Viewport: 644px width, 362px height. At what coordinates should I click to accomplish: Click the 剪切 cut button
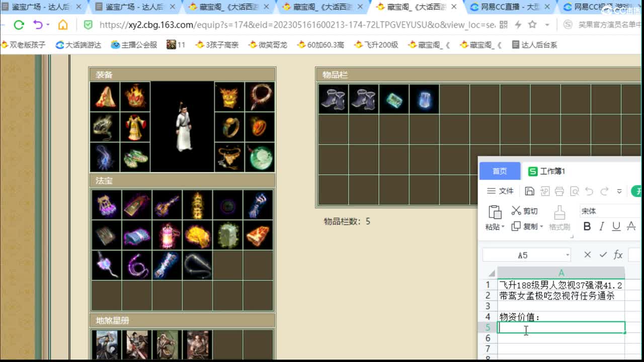click(x=525, y=211)
